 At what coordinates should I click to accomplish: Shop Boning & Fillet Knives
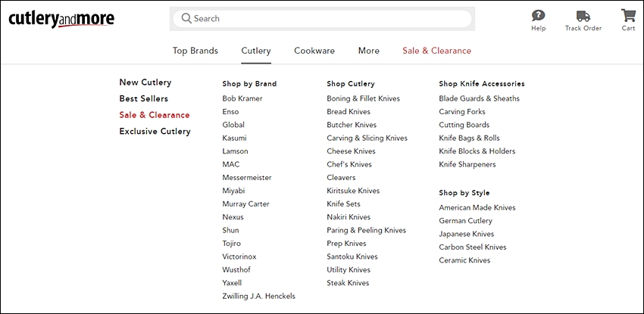364,98
